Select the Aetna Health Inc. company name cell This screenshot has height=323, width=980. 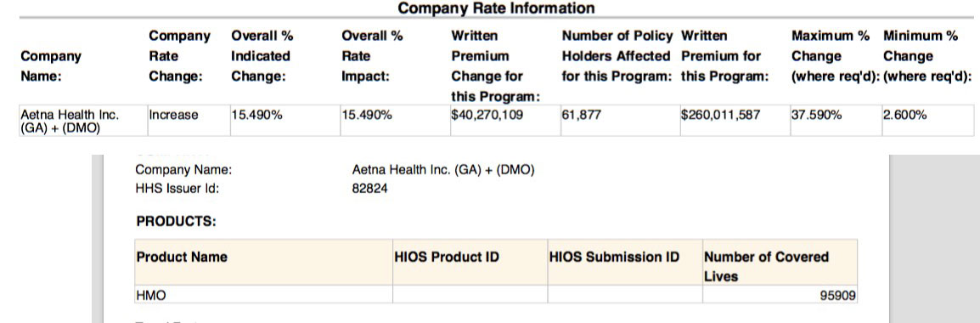click(x=82, y=121)
